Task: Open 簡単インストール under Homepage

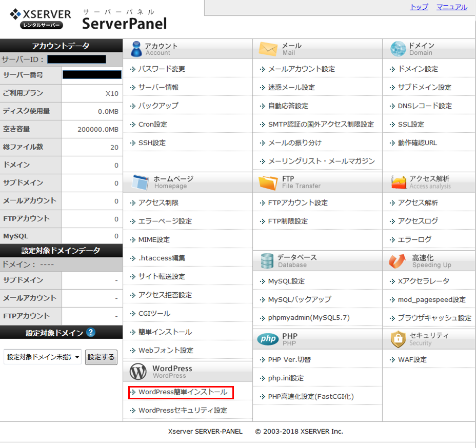Action: [165, 332]
